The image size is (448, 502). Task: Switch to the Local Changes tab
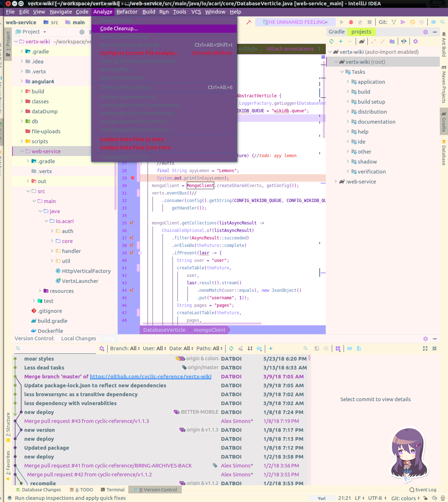click(78, 338)
